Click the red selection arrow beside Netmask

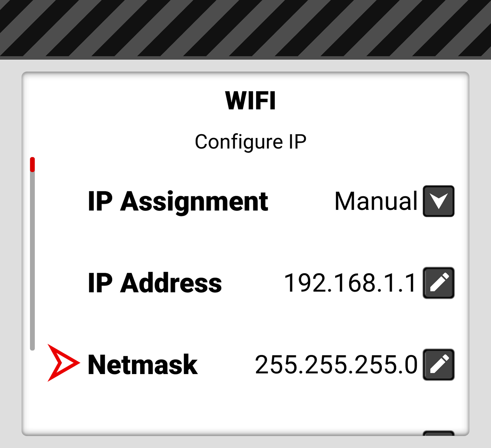tap(63, 363)
